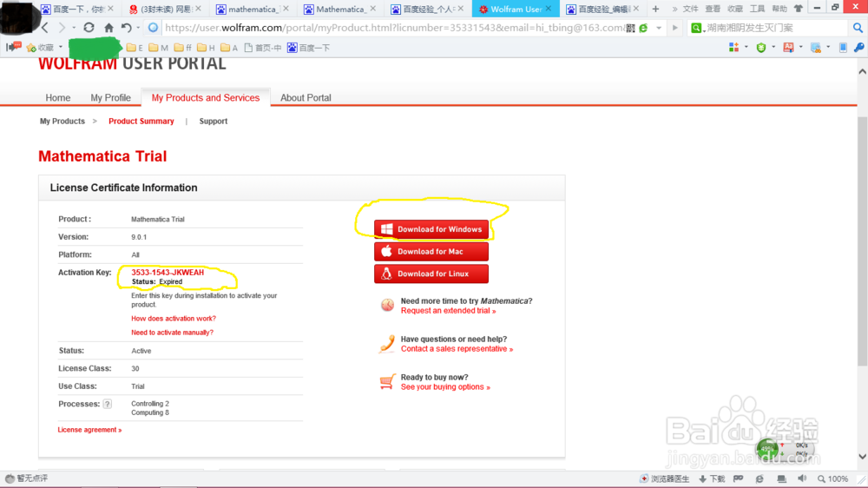868x488 pixels.
Task: Go back with the browser back arrow
Action: point(45,27)
